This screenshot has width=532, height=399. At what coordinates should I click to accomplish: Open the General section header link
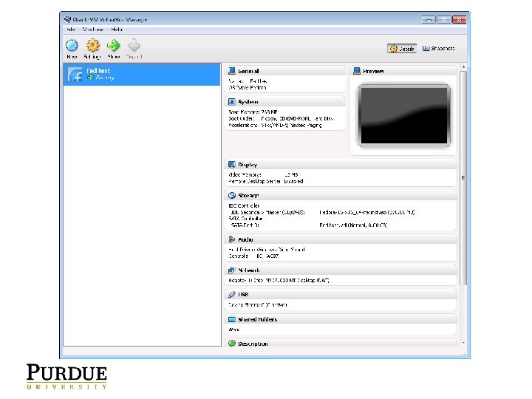(248, 71)
